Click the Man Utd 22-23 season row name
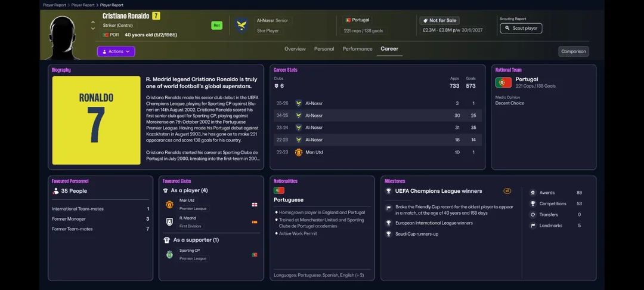Screen dimensions: 644x290 (x=314, y=152)
